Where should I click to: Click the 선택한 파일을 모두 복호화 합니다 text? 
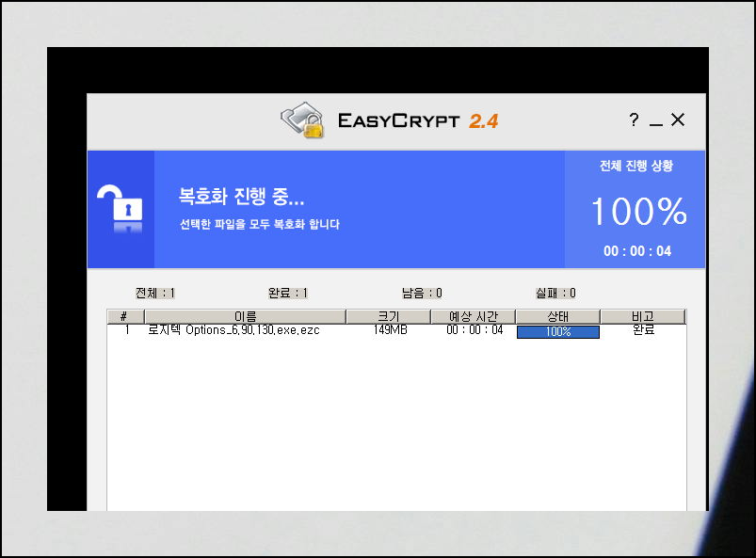(x=260, y=224)
